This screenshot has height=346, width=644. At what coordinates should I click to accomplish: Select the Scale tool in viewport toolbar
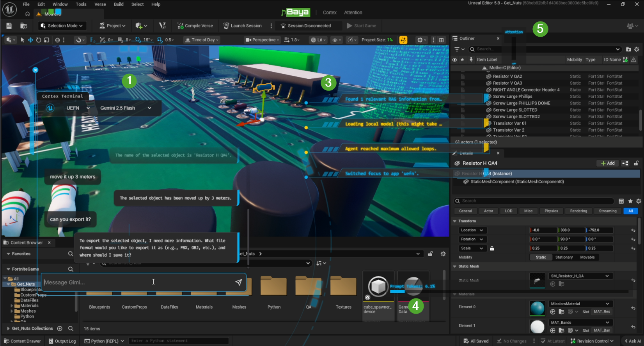tap(47, 40)
